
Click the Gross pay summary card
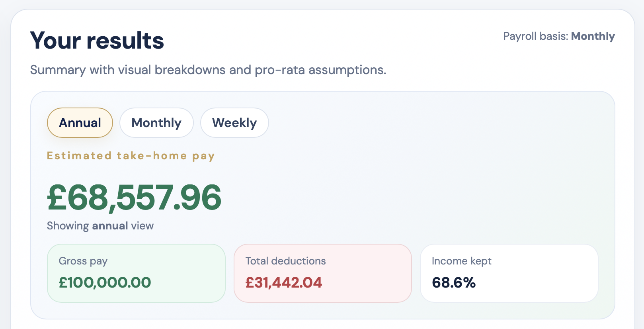pos(136,273)
